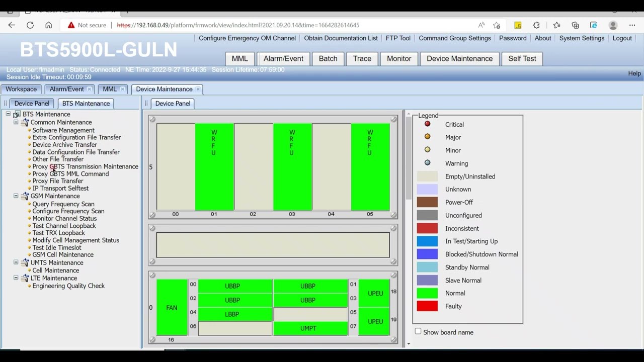Viewport: 644px width, 362px height.
Task: Open the Collections icon in browser toolbar
Action: pos(575,25)
